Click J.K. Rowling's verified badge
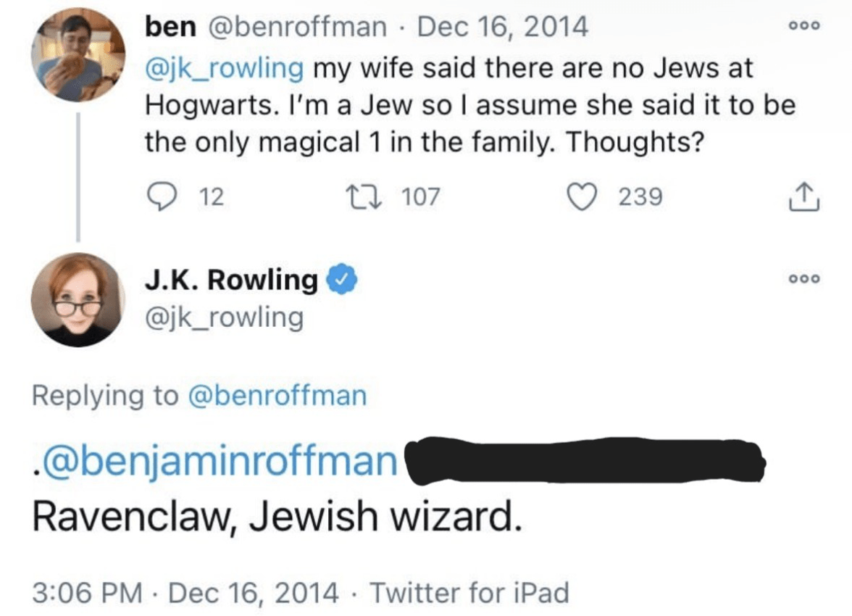Viewport: 852px width, 616px height. point(341,280)
